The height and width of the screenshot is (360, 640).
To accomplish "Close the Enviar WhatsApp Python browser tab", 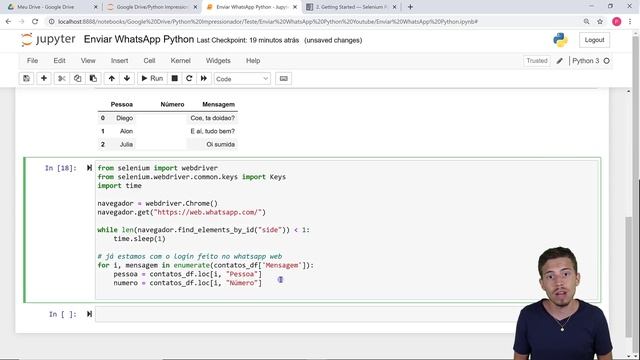I will pos(295,7).
